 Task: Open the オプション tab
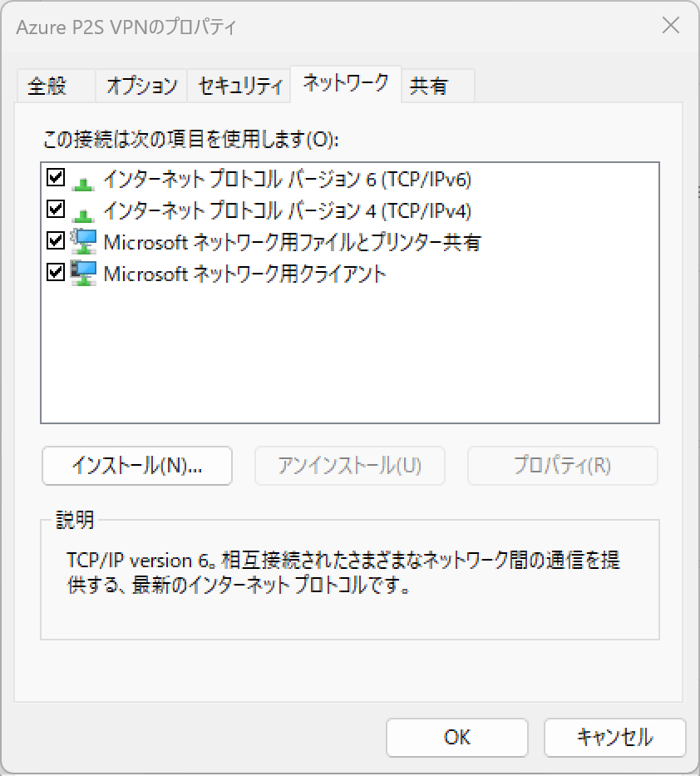pos(141,86)
